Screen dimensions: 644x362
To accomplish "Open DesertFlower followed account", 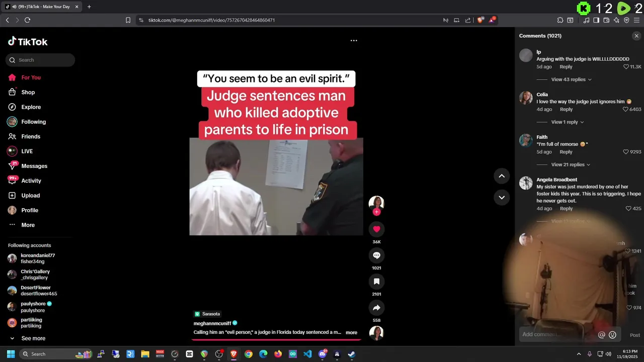I will coord(38,291).
